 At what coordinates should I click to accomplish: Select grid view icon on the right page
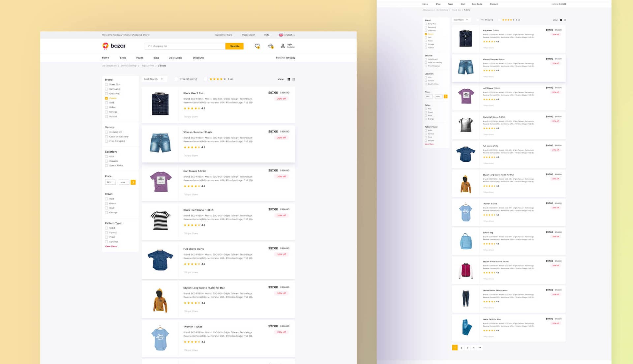(561, 20)
